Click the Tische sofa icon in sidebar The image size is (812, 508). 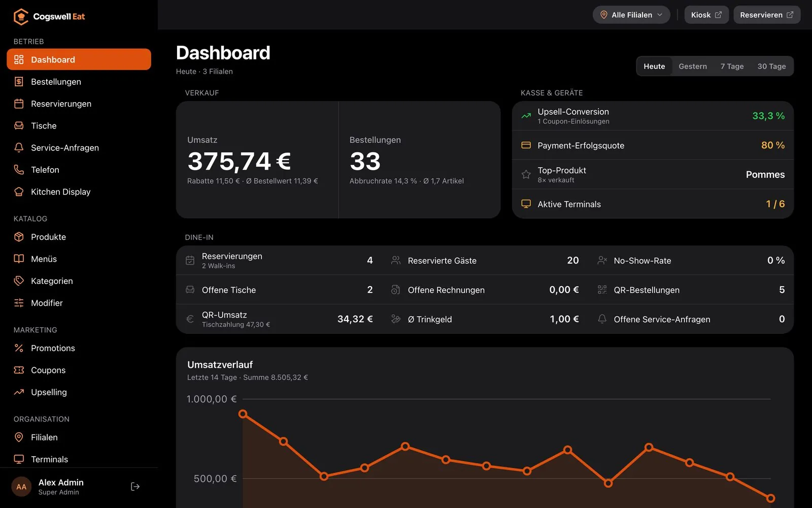coord(19,125)
